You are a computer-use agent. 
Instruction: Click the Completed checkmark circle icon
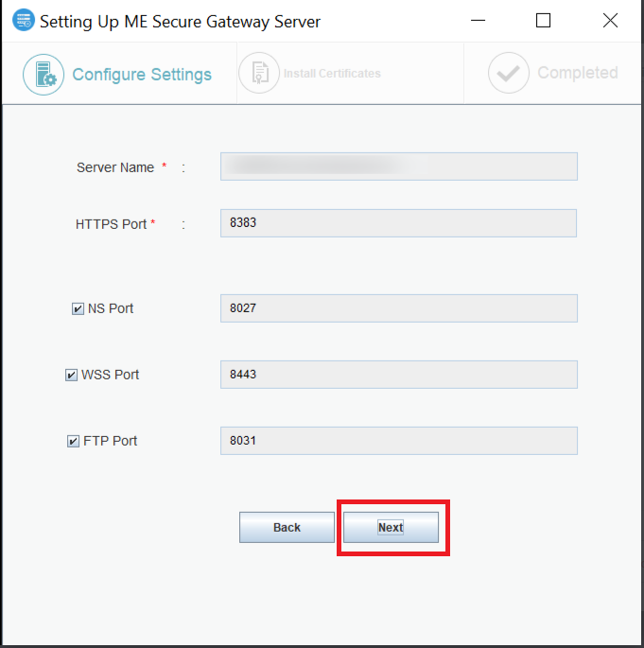tap(508, 74)
